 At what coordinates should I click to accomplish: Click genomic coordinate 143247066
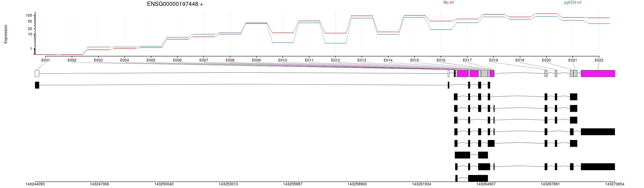point(100,184)
